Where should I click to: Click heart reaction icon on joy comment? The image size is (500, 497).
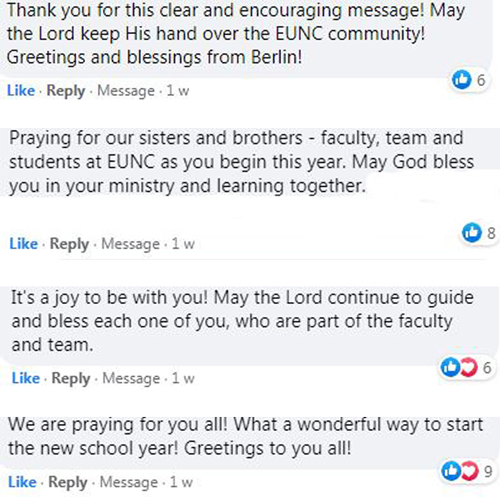click(x=467, y=367)
